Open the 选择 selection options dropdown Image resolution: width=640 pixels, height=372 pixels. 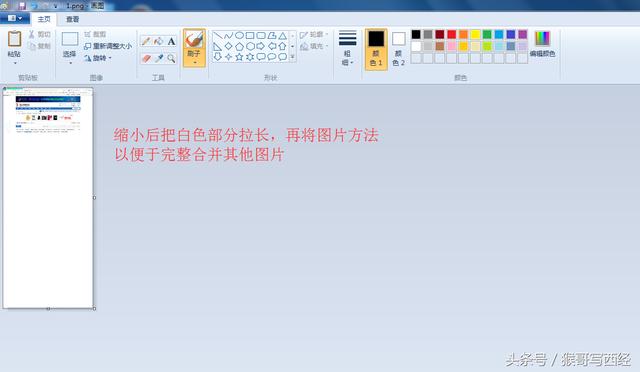(70, 63)
